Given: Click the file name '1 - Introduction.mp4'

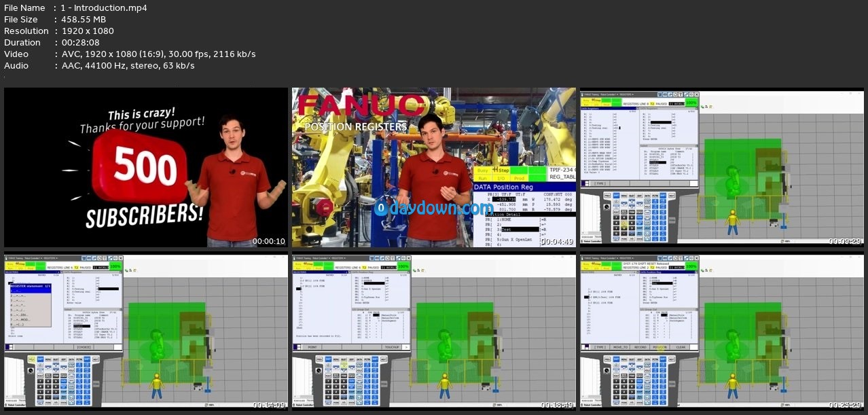Looking at the screenshot, I should pos(104,8).
